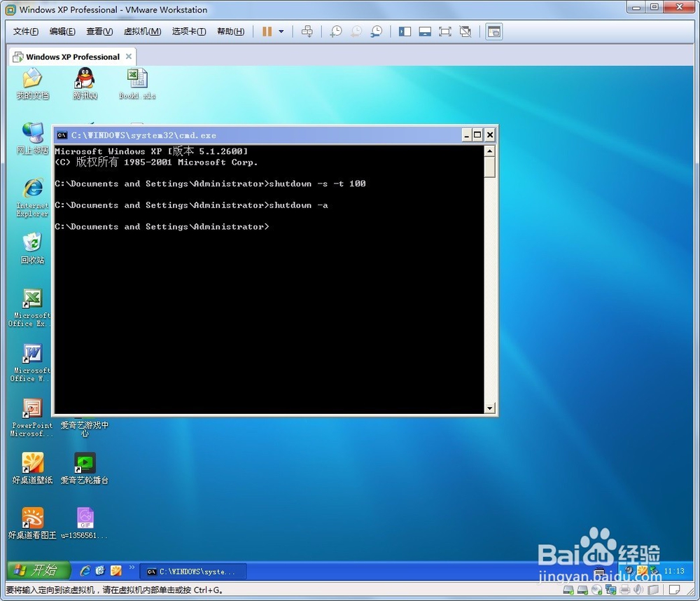Select the 好桌道看图王 desktop shortcut

[33, 523]
